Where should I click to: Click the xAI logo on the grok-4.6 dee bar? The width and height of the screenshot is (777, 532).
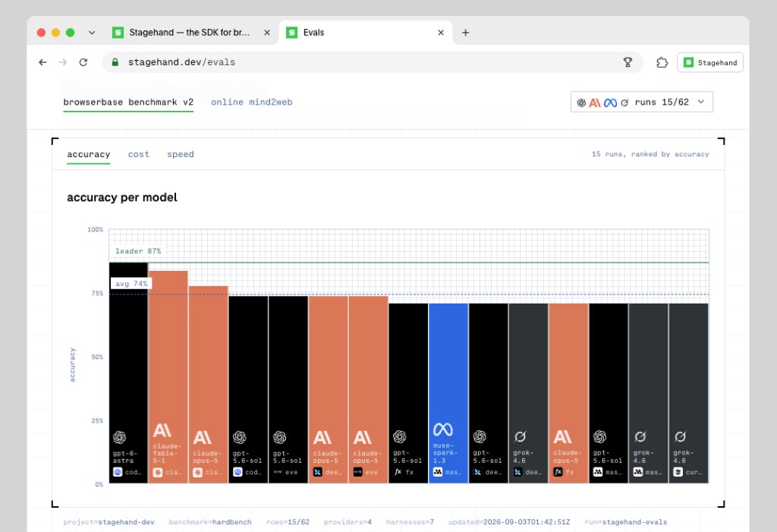tap(520, 437)
